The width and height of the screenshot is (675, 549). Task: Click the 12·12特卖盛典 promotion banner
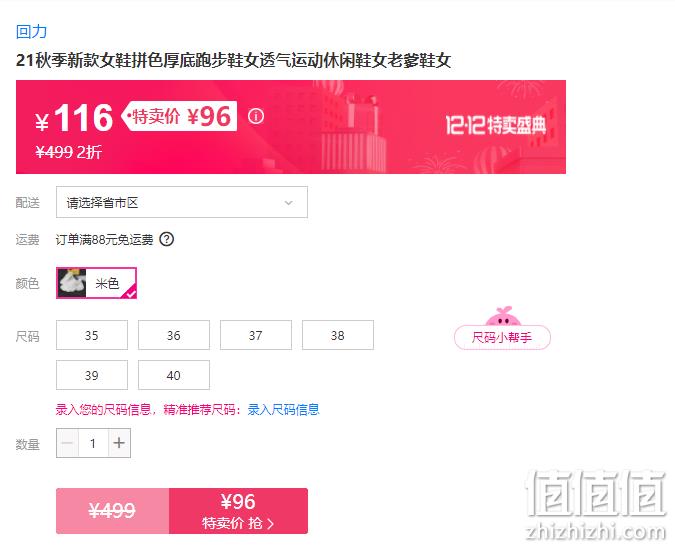[x=495, y=125]
